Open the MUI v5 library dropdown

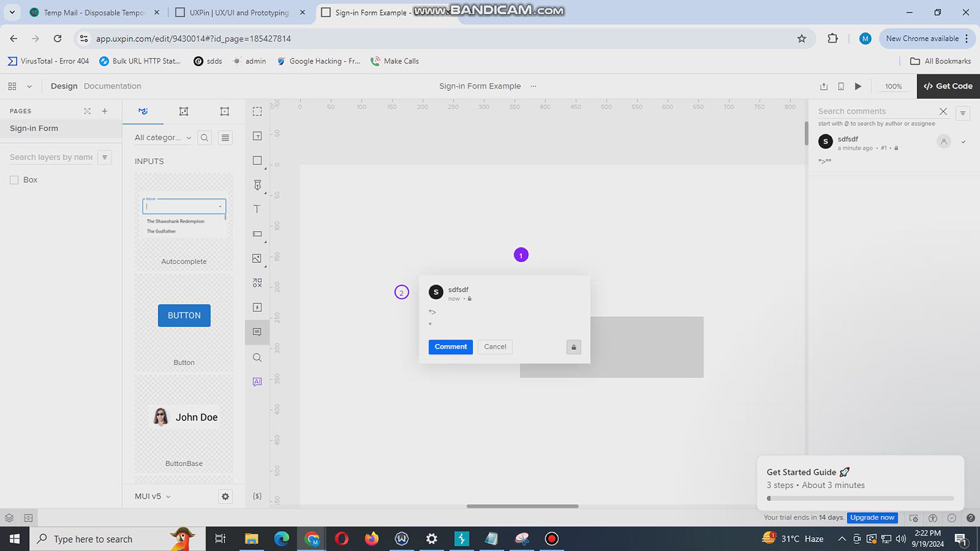tap(152, 496)
